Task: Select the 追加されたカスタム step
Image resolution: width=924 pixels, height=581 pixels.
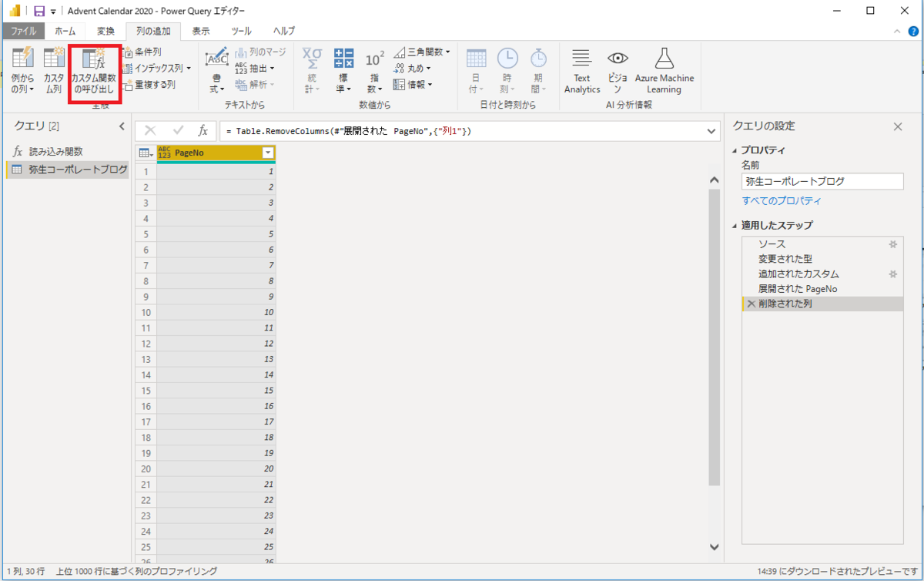Action: pyautogui.click(x=822, y=274)
